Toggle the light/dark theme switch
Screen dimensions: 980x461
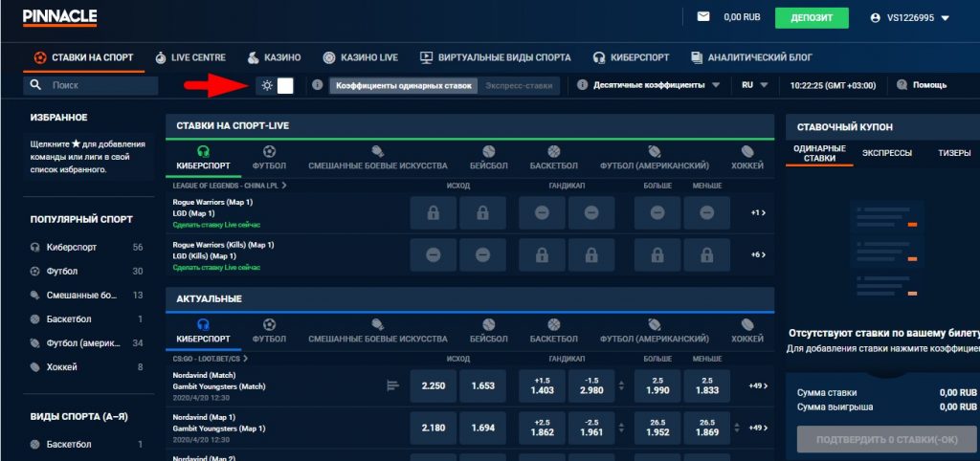pyautogui.click(x=285, y=85)
